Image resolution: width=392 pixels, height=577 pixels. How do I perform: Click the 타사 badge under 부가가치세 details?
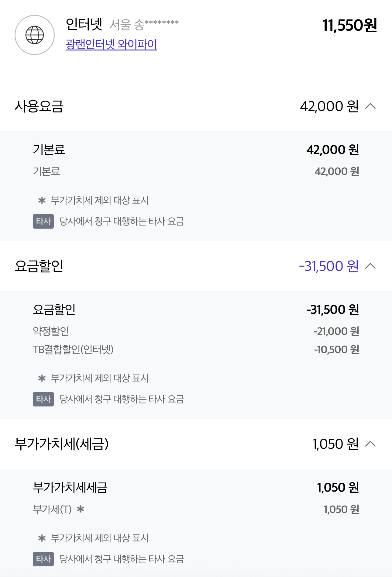43,559
